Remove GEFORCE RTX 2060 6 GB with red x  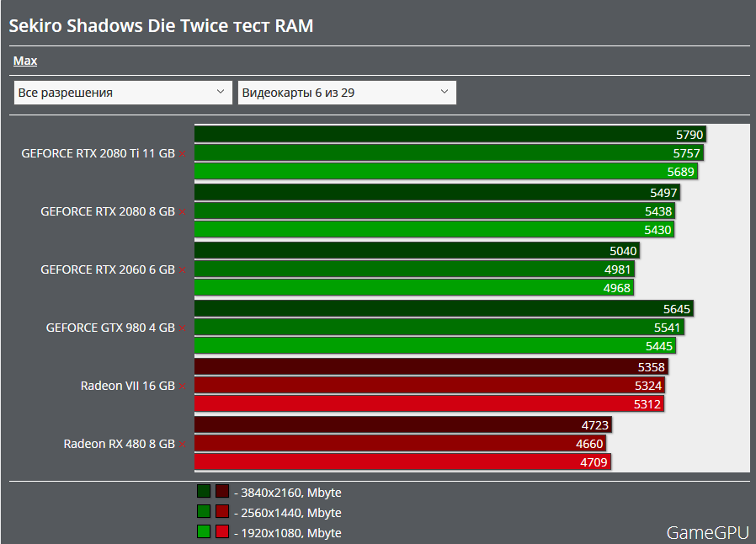coord(182,270)
